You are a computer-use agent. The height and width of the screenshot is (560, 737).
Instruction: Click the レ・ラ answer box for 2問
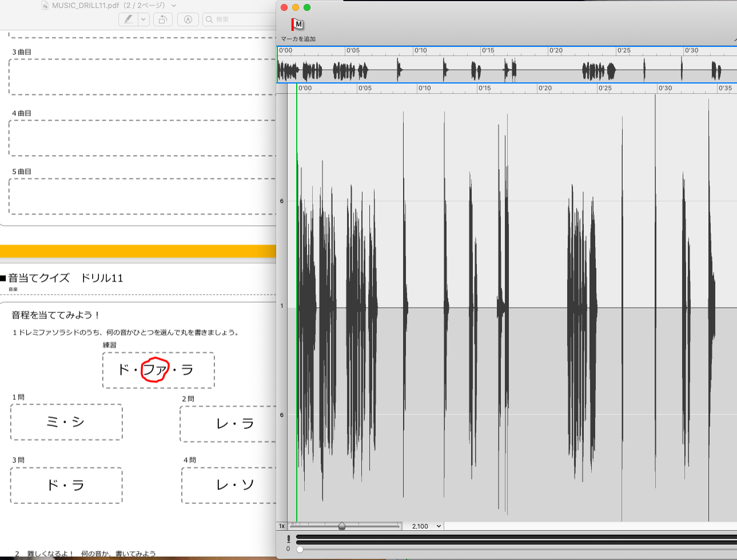click(x=229, y=424)
